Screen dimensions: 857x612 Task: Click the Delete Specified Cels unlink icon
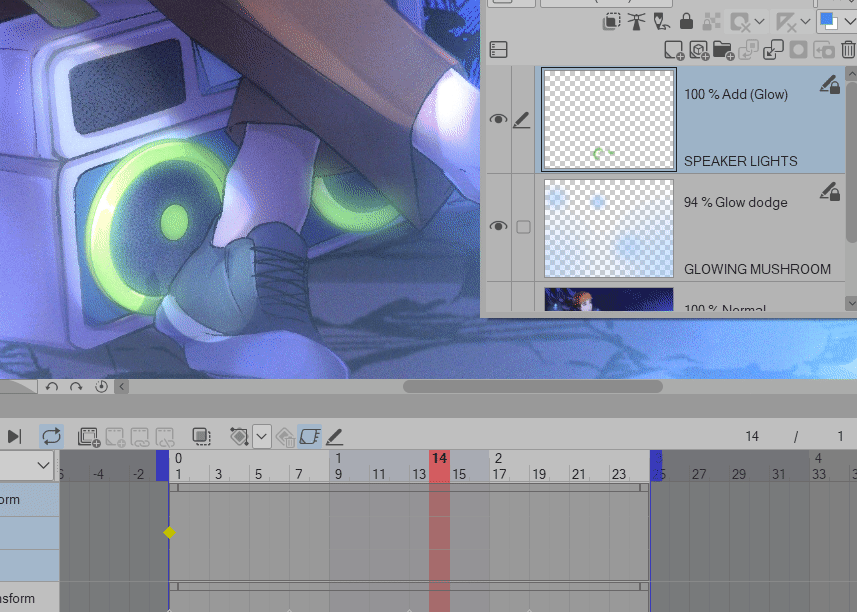tap(165, 437)
